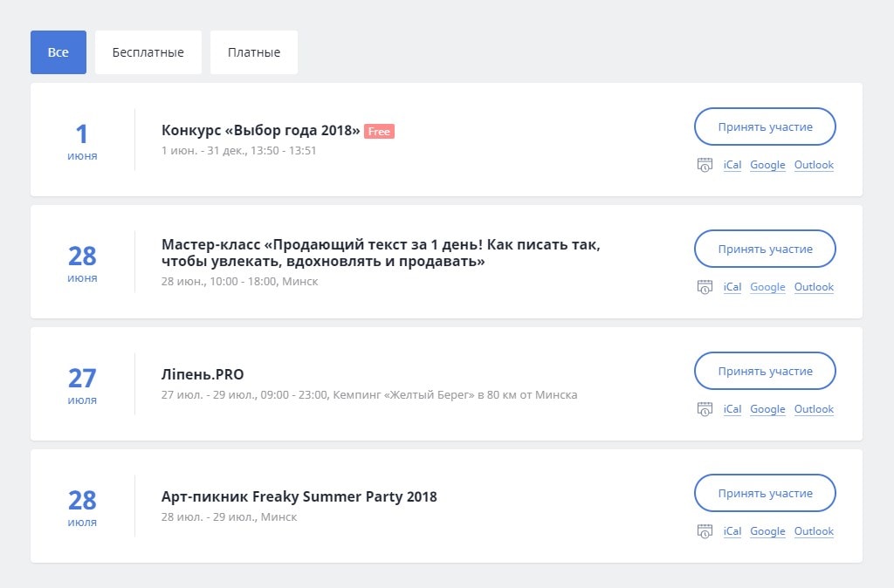
Task: Click the 28 июня date block
Action: [82, 262]
